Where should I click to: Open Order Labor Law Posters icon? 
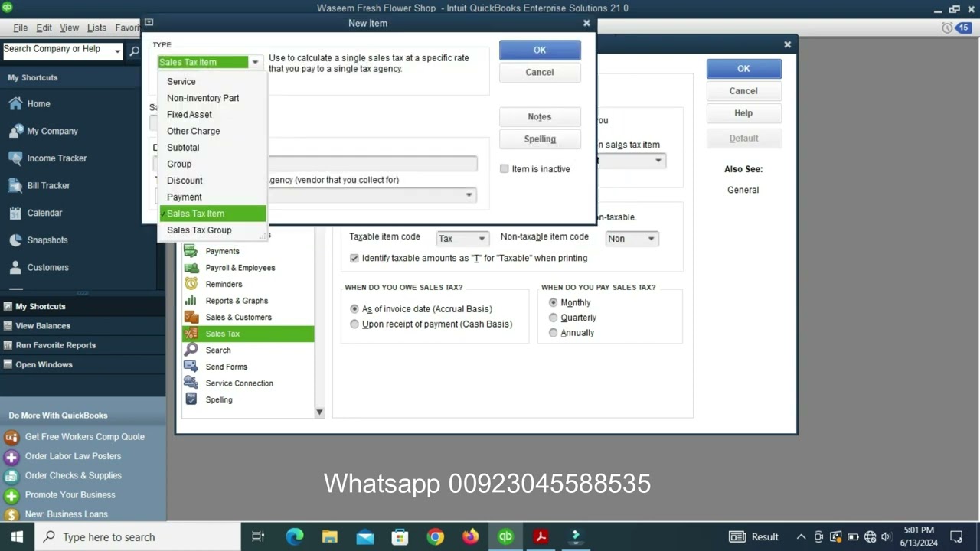11,457
